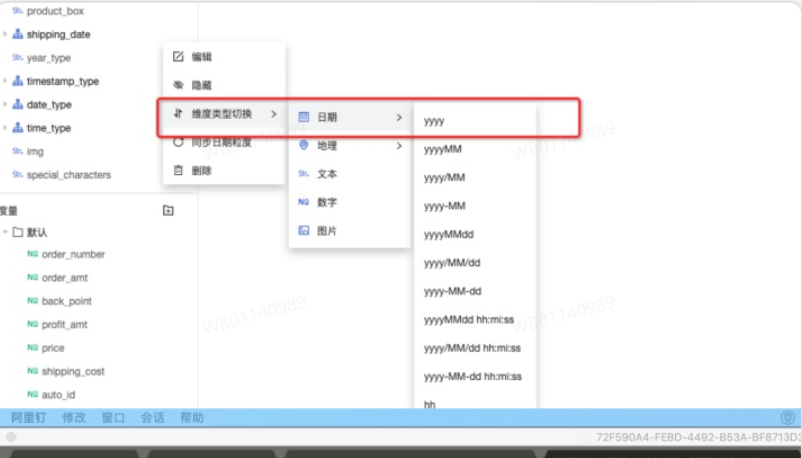Click the image icon beside 图片
The width and height of the screenshot is (802, 458).
[304, 231]
